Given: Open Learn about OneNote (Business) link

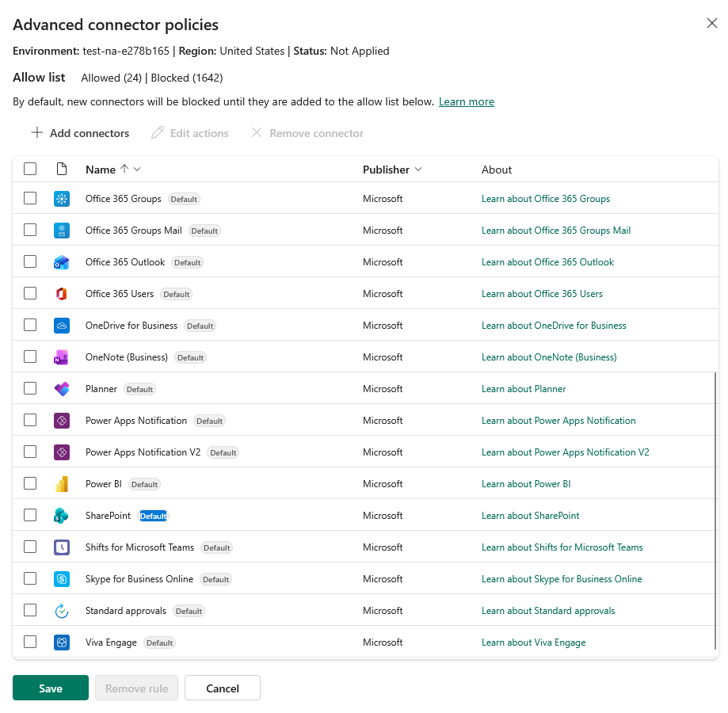Looking at the screenshot, I should [549, 357].
